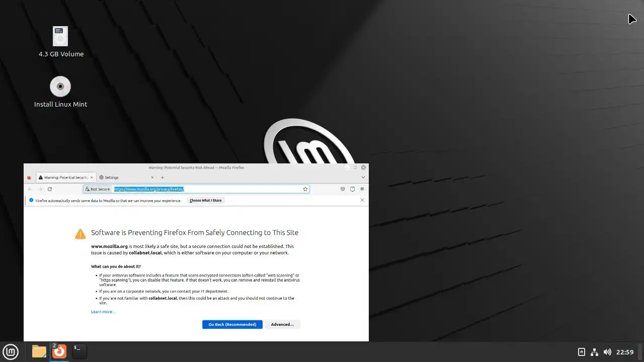Click the Firefox taskbar icon
644x362 pixels.
coord(59,351)
